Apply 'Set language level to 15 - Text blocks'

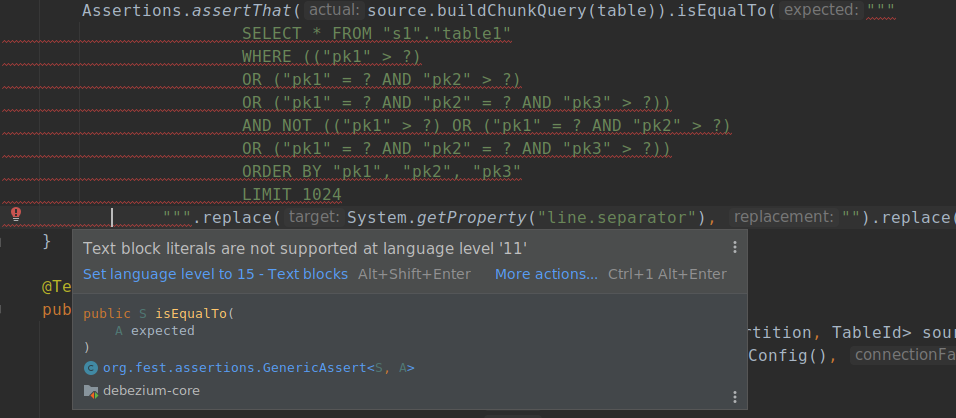point(215,274)
